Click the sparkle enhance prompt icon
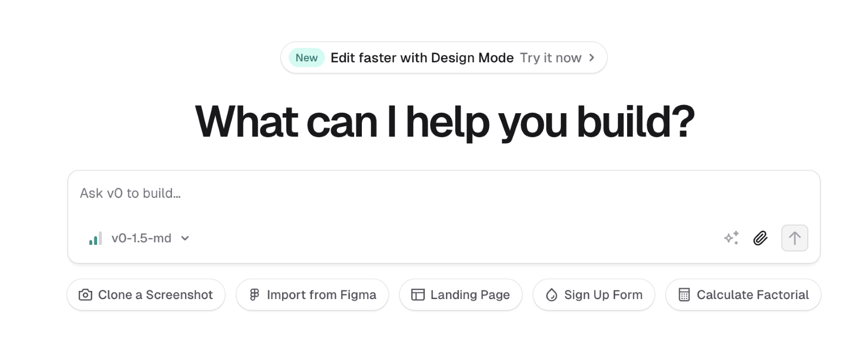This screenshot has width=868, height=337. point(731,238)
